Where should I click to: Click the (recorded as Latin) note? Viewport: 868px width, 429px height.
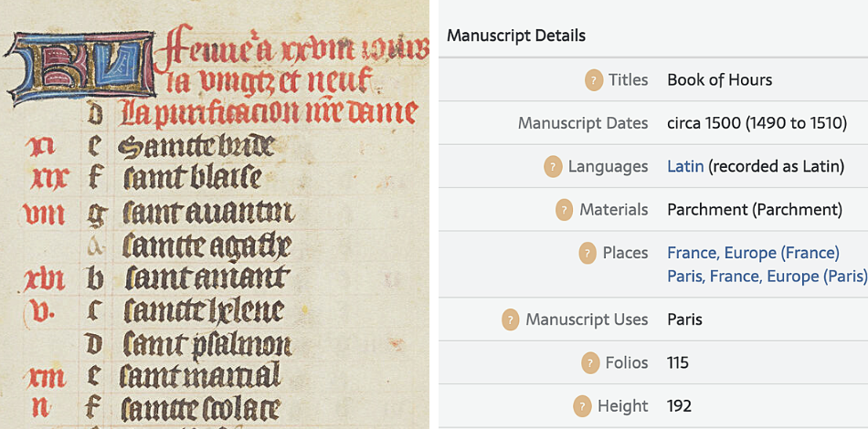tap(776, 166)
